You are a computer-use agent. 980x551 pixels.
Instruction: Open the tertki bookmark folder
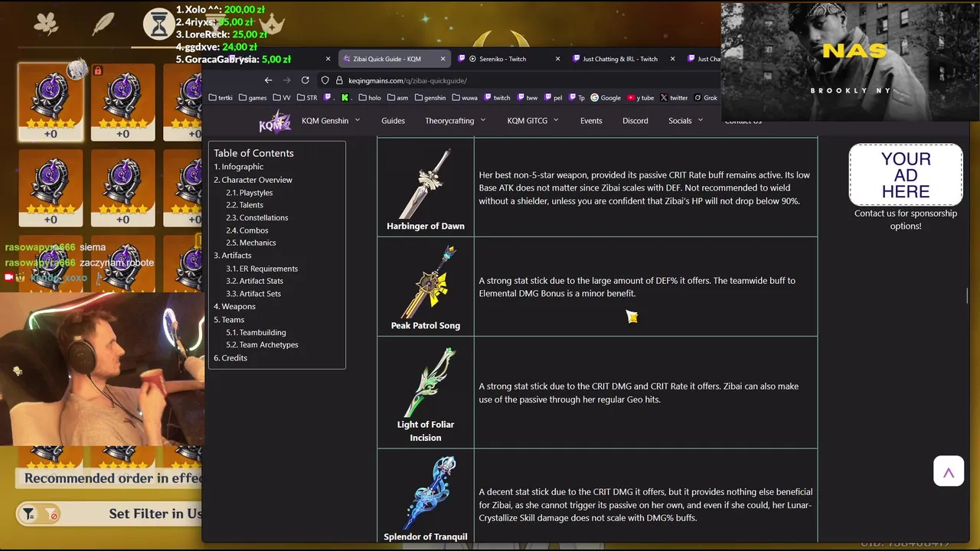[x=220, y=98]
